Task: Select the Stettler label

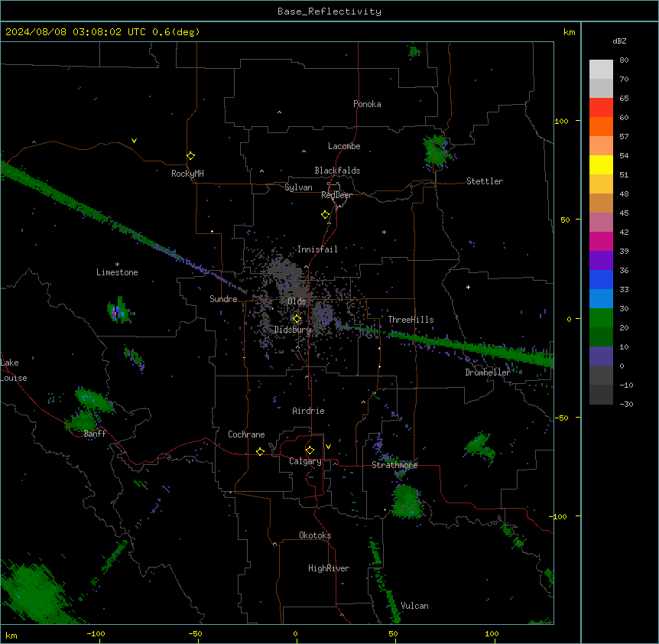Action: 485,181
